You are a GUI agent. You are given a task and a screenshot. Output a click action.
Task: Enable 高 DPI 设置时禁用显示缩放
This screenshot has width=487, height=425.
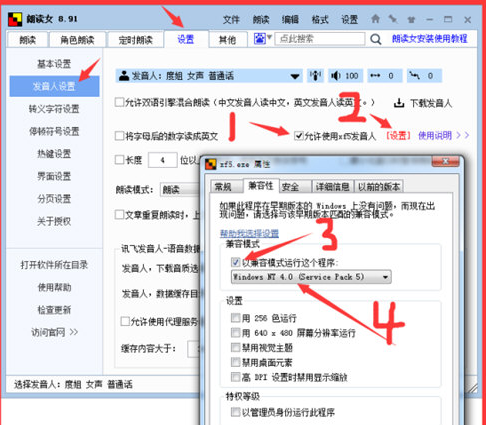235,377
